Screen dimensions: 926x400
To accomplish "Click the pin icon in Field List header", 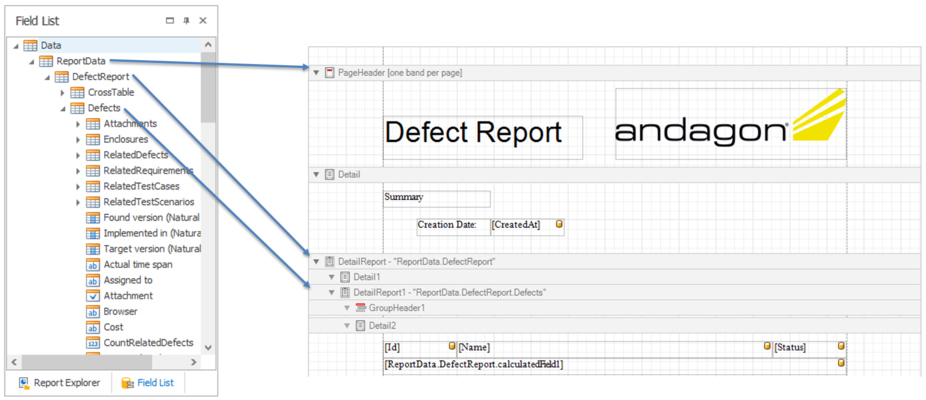I will pos(187,20).
